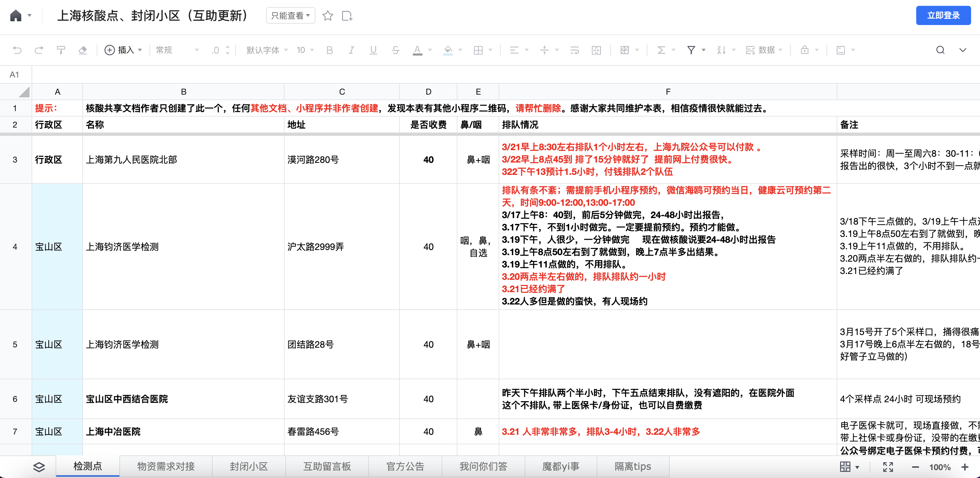The width and height of the screenshot is (980, 478).
Task: Undo the last action
Action: click(17, 50)
